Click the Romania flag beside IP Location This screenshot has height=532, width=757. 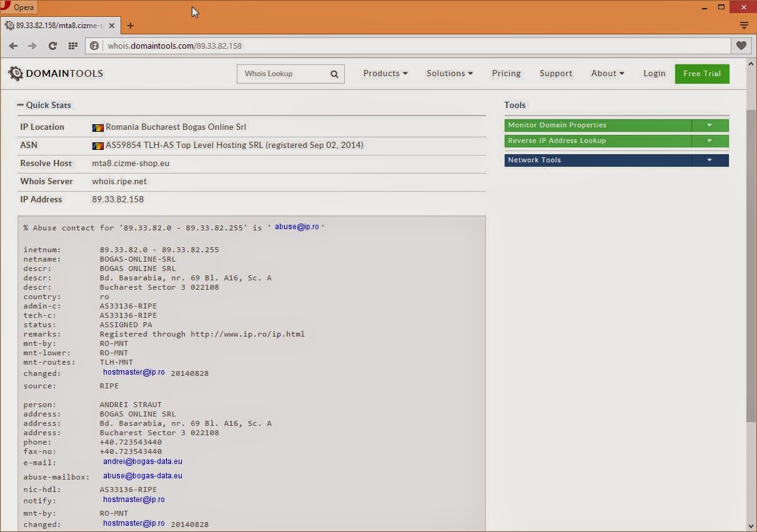click(x=97, y=127)
